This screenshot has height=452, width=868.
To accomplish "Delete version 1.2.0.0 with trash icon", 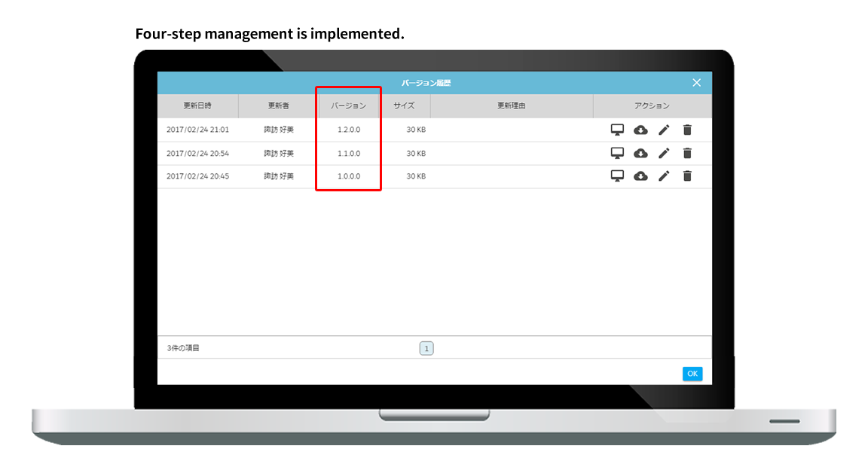I will tap(686, 129).
